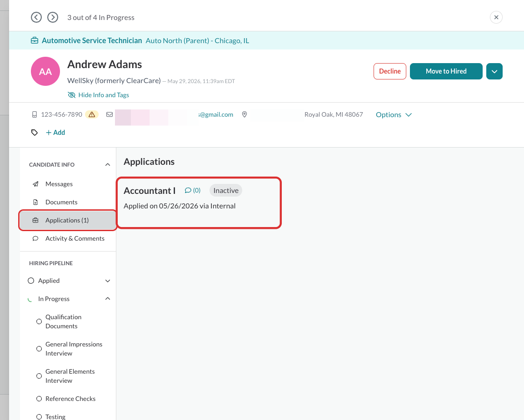524x420 pixels.
Task: Click Auto North (Parent) - Chicago, IL text
Action: coord(198,41)
